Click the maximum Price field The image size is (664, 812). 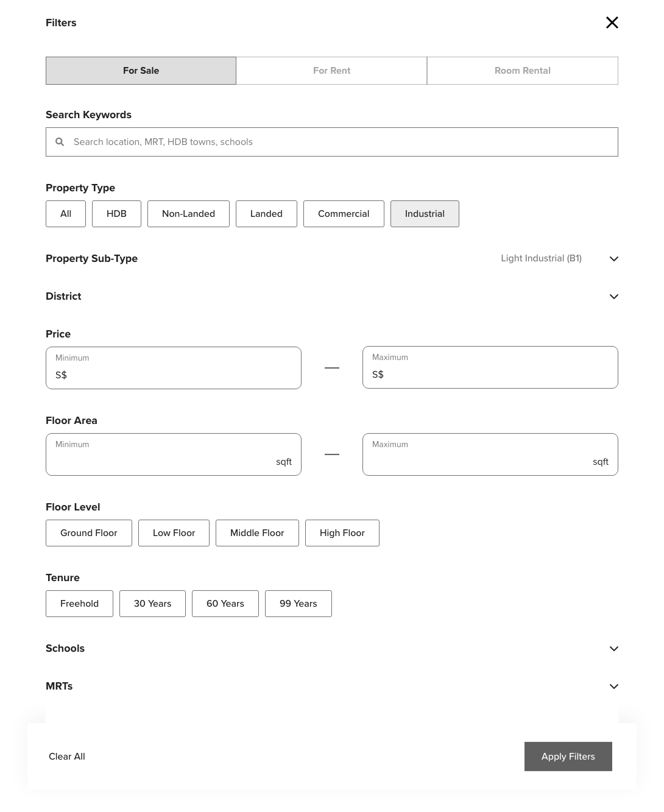point(490,367)
